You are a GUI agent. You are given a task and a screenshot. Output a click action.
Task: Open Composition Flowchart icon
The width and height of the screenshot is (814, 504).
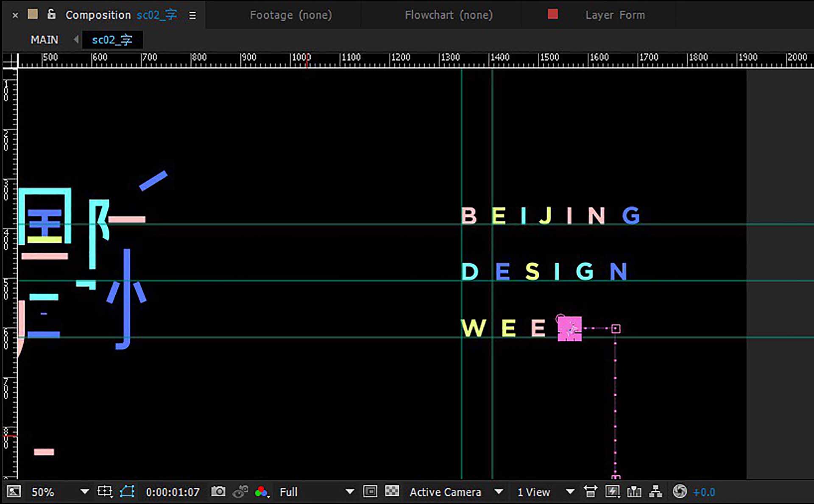point(656,492)
